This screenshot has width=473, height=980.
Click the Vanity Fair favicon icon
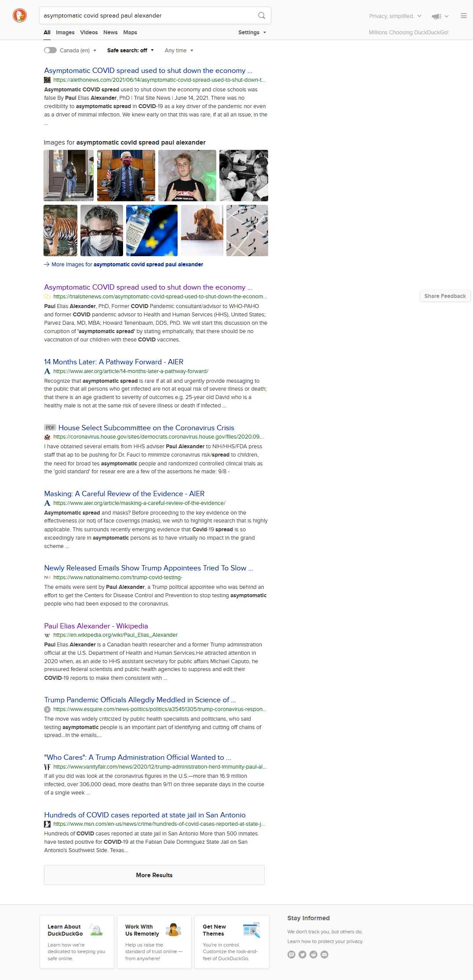click(x=47, y=767)
